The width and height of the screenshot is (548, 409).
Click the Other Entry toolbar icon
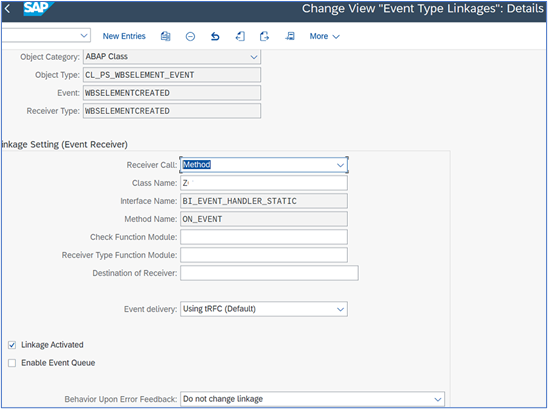(x=290, y=36)
